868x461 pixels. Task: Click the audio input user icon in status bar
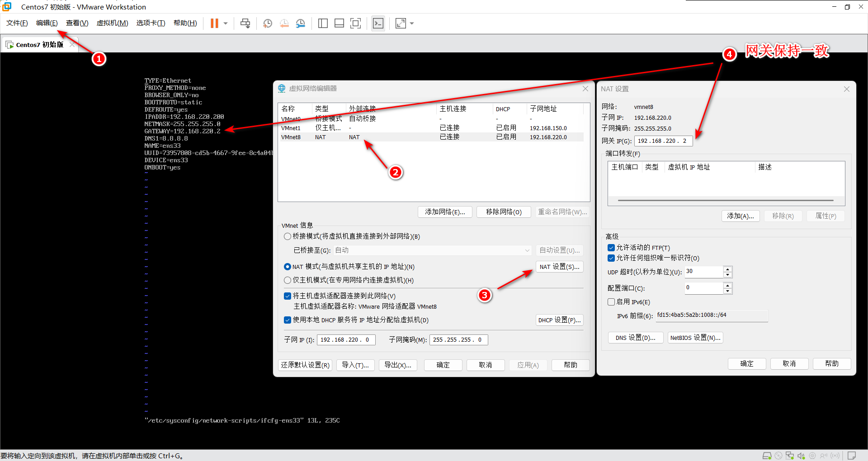(824, 456)
